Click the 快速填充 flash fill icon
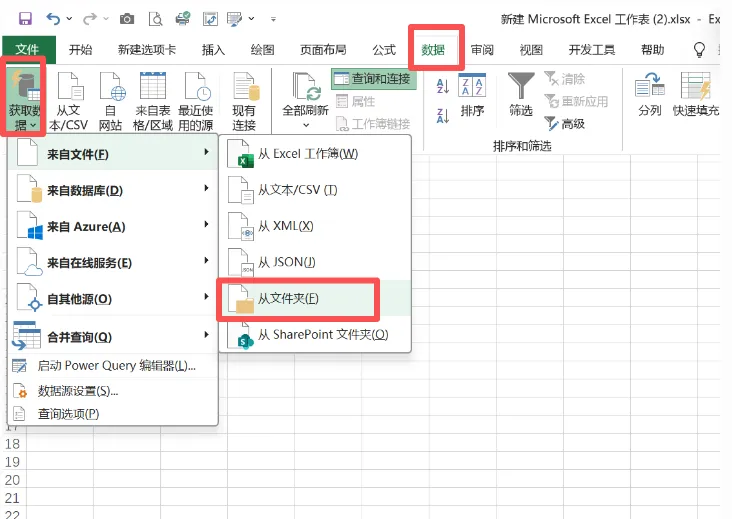This screenshot has width=732, height=519. (696, 95)
